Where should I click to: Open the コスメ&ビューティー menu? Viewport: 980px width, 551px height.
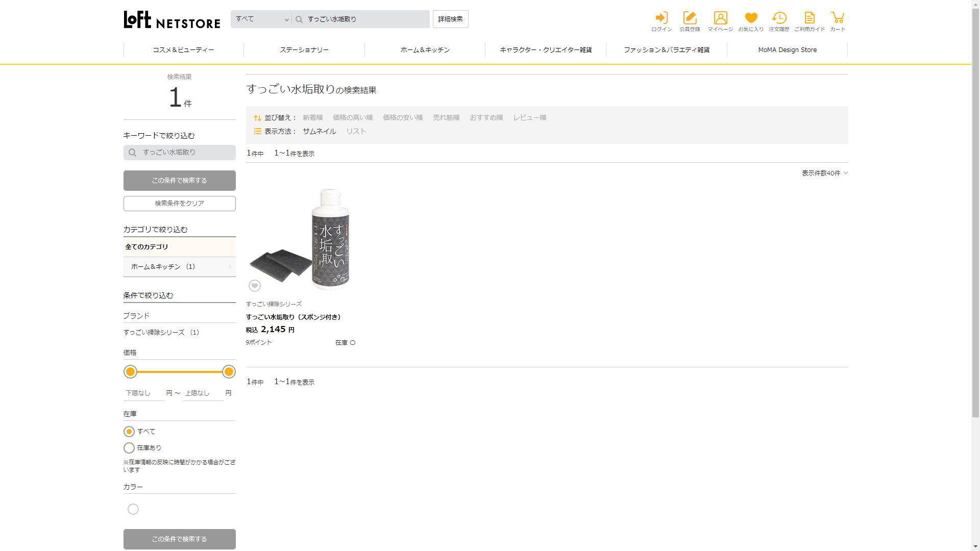[183, 50]
